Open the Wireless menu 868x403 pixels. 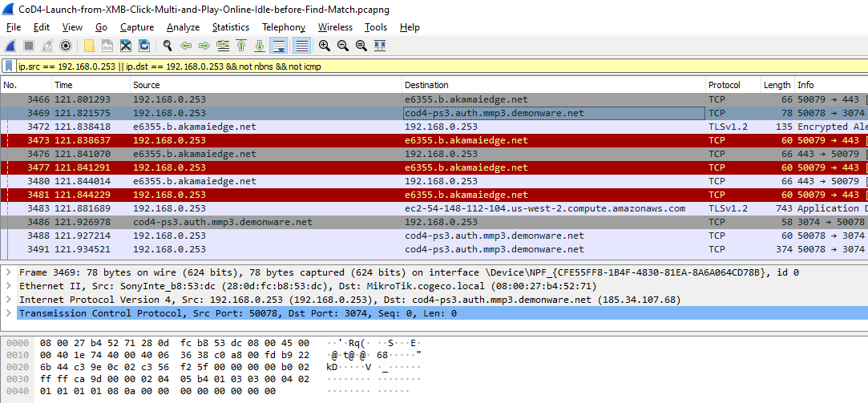pyautogui.click(x=336, y=27)
